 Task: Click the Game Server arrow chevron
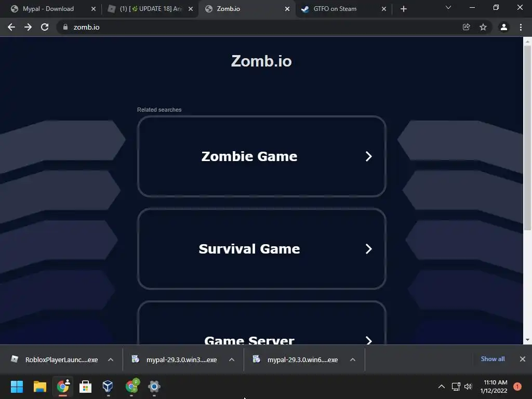coord(368,340)
